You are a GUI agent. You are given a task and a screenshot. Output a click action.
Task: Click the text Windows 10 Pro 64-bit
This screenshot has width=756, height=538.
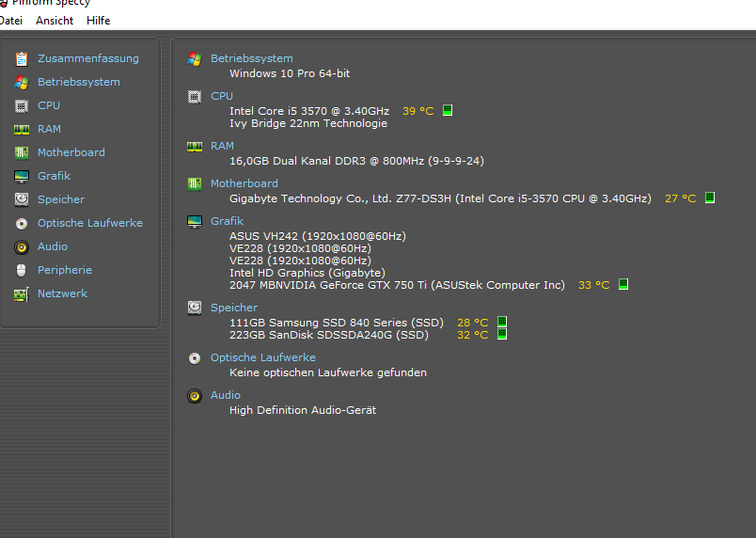(x=290, y=73)
